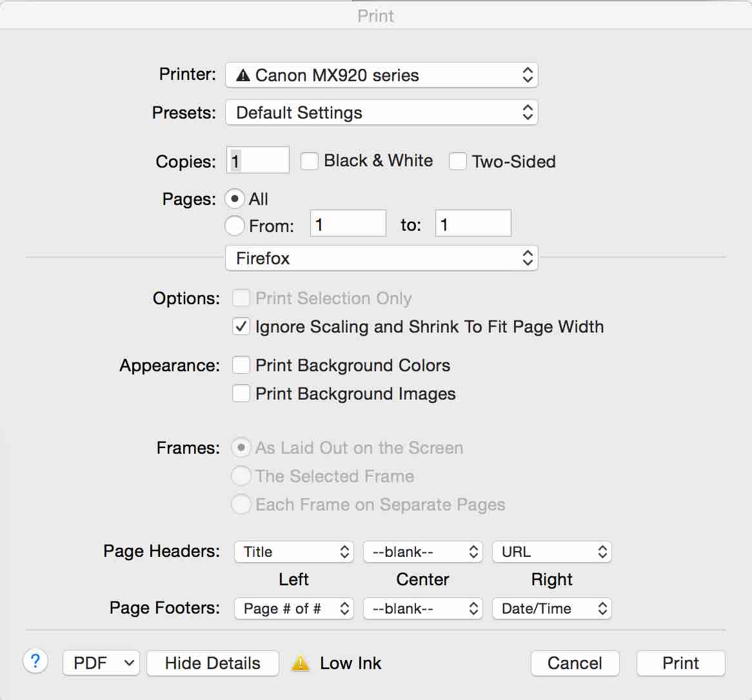Open the Date/Time footer dropdown
This screenshot has height=700, width=752.
[551, 608]
